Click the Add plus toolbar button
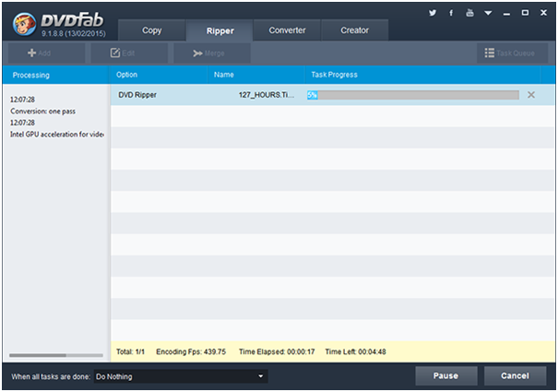 (46, 53)
